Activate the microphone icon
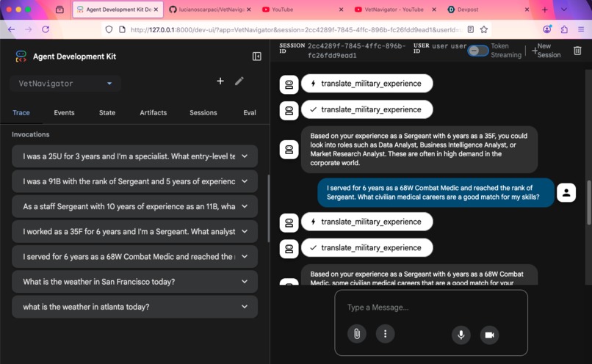The width and height of the screenshot is (592, 364). (x=461, y=335)
